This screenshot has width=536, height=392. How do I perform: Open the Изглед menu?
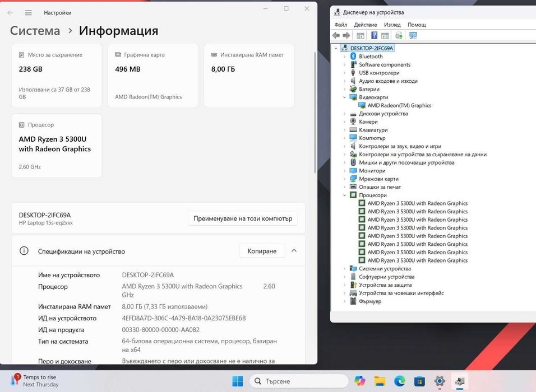(x=392, y=25)
